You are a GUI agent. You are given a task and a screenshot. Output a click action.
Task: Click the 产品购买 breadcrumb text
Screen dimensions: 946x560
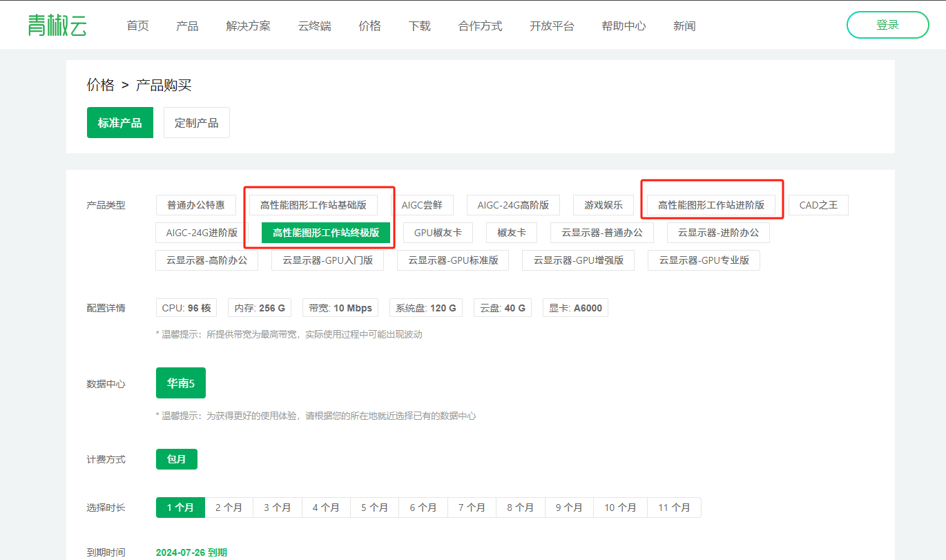[x=164, y=85]
